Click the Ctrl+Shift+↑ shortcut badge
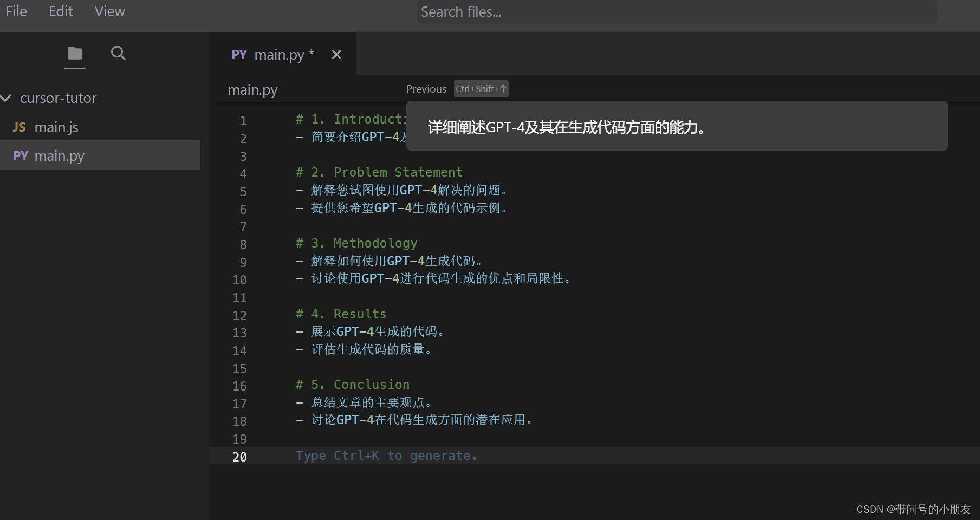980x520 pixels. [x=481, y=89]
